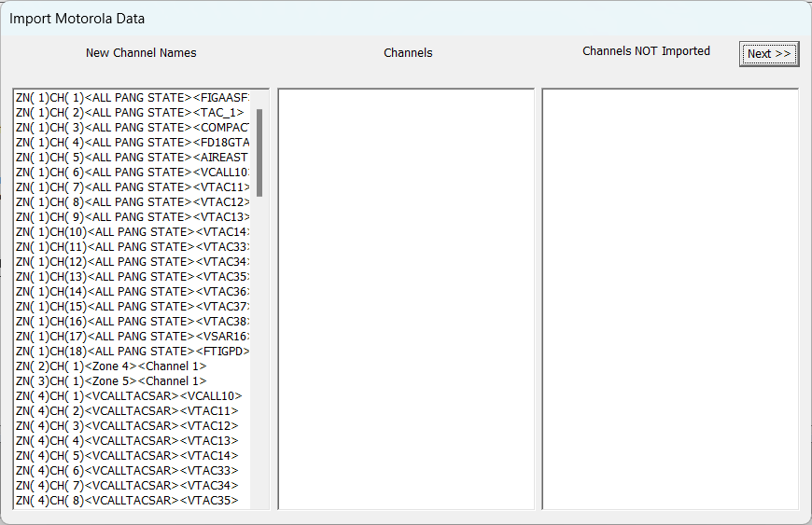Select ZN( 1)CH( 9) VTAC13 row
Screen dimensions: 812x525
point(133,217)
